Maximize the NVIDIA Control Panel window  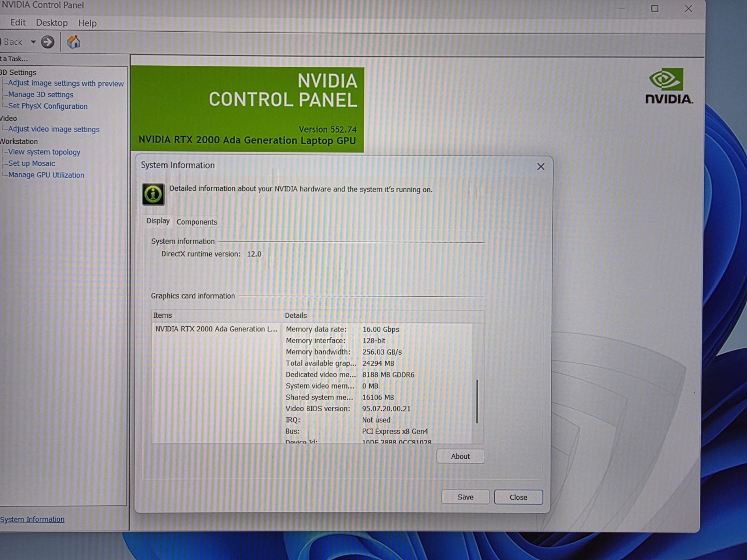click(x=655, y=8)
